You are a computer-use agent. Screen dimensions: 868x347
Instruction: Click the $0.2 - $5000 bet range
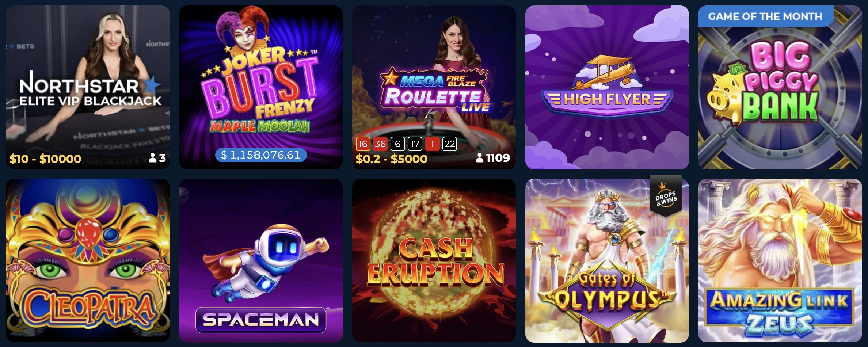coord(391,159)
